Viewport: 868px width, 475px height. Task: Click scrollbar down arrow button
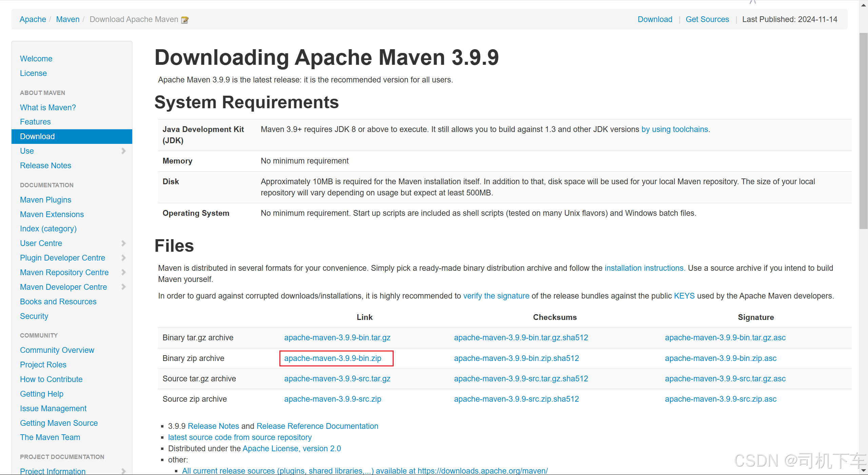coord(863,470)
